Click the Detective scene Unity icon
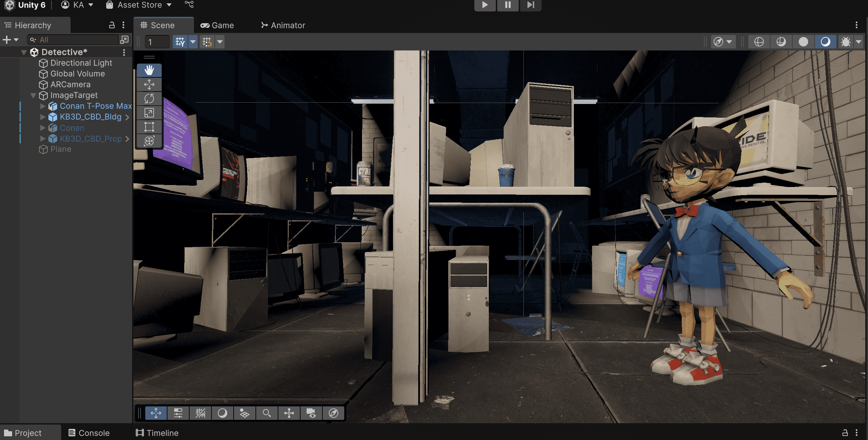 pos(34,52)
